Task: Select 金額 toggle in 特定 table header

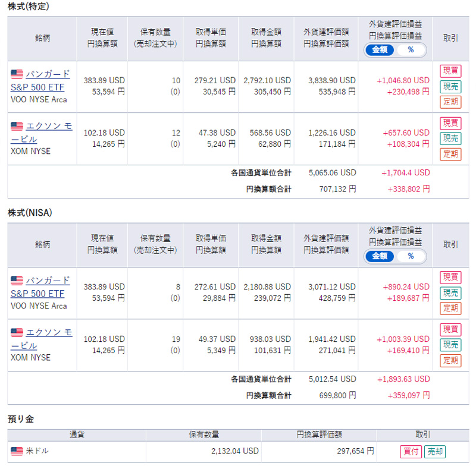Action: pyautogui.click(x=380, y=50)
